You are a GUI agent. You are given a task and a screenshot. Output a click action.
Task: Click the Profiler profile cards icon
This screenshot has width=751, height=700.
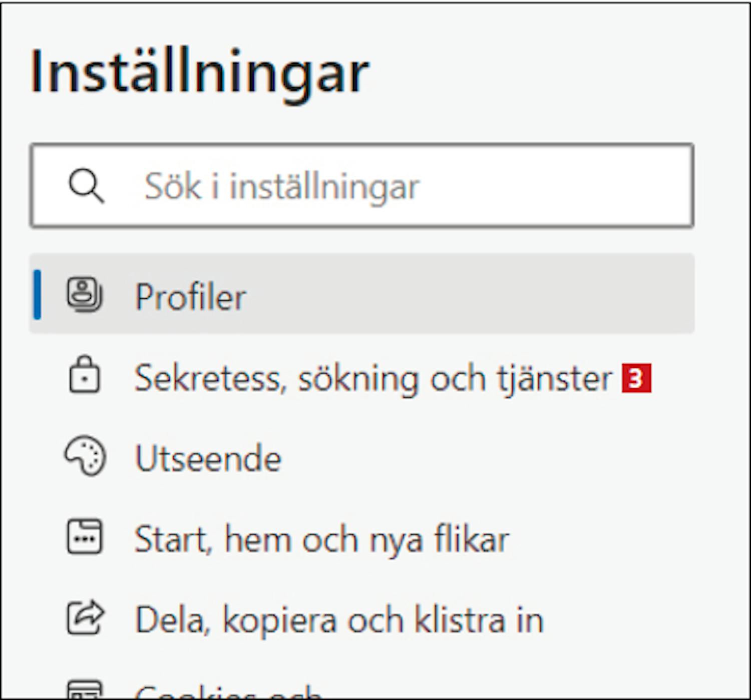tap(85, 295)
